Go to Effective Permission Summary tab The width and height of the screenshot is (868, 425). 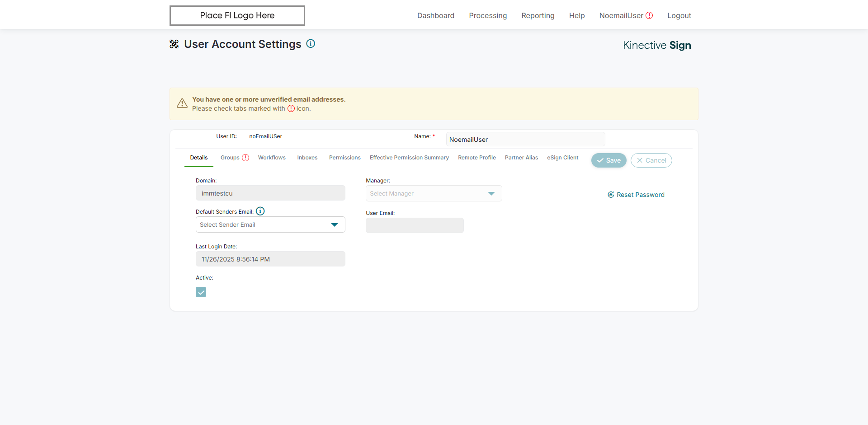(409, 158)
